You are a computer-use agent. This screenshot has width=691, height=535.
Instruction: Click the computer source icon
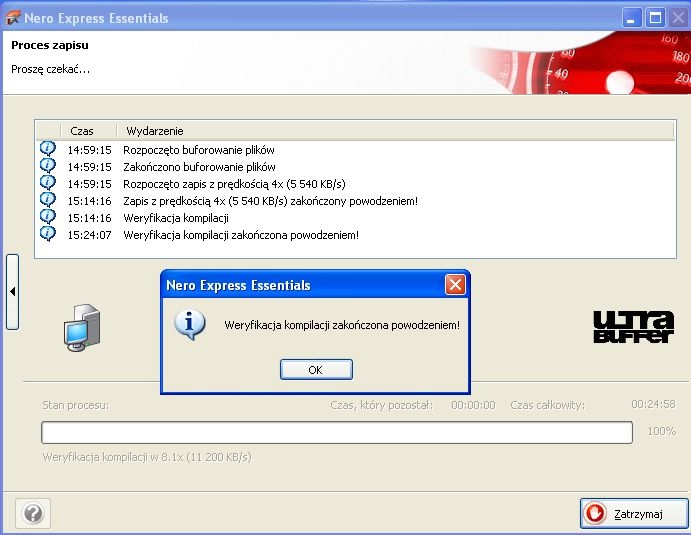pyautogui.click(x=82, y=327)
